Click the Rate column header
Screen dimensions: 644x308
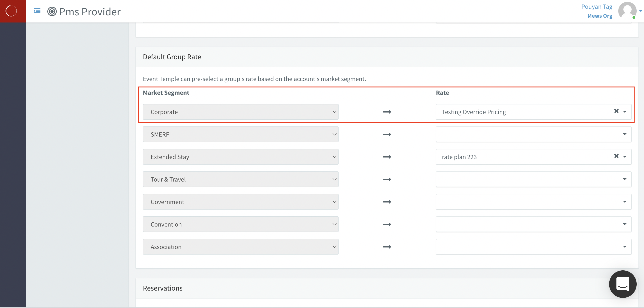tap(442, 93)
